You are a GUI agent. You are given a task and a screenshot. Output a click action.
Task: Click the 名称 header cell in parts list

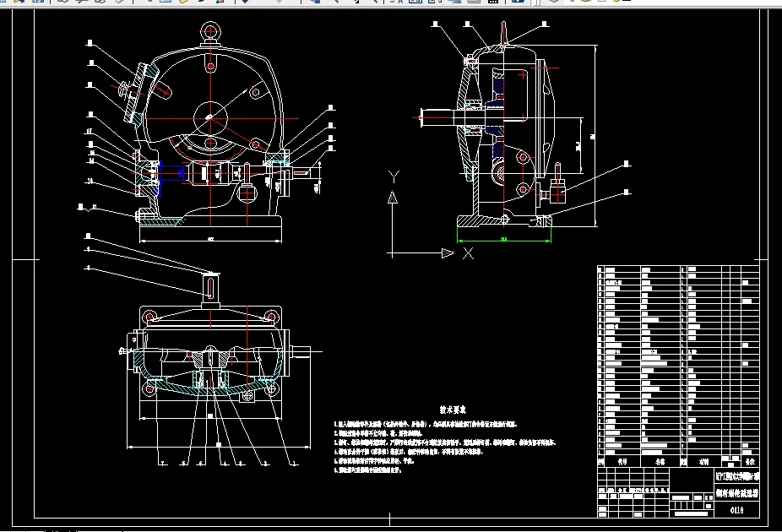point(660,462)
